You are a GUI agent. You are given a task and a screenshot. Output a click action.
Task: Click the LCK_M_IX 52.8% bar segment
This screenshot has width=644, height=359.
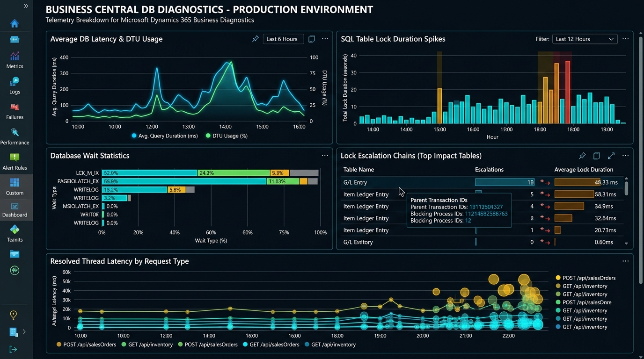tap(149, 173)
